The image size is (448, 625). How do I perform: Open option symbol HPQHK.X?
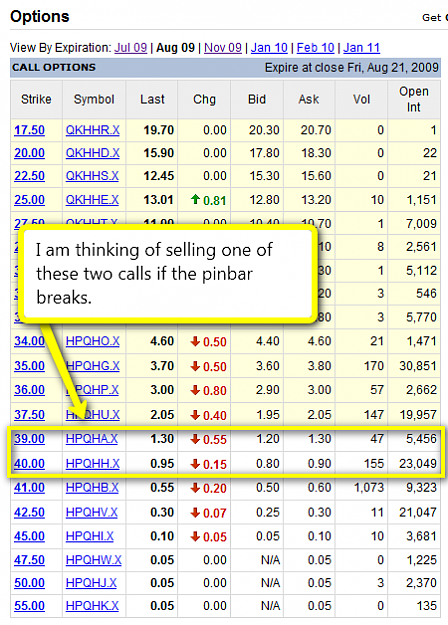point(92,606)
